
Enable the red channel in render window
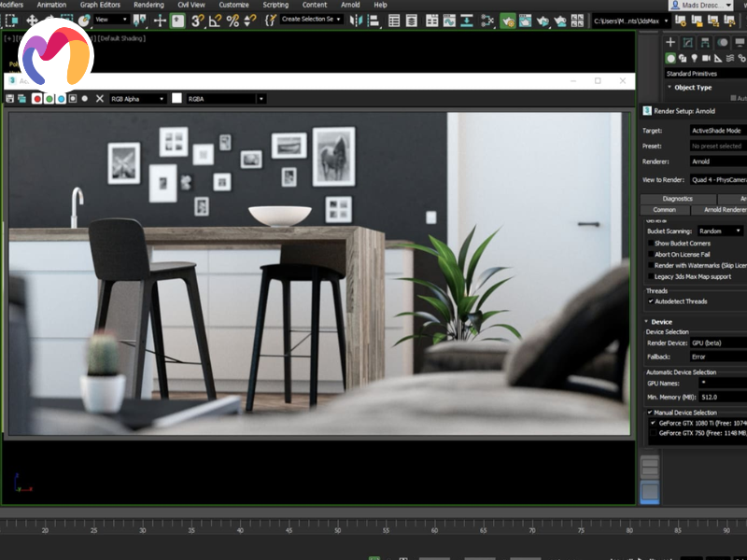(x=37, y=98)
